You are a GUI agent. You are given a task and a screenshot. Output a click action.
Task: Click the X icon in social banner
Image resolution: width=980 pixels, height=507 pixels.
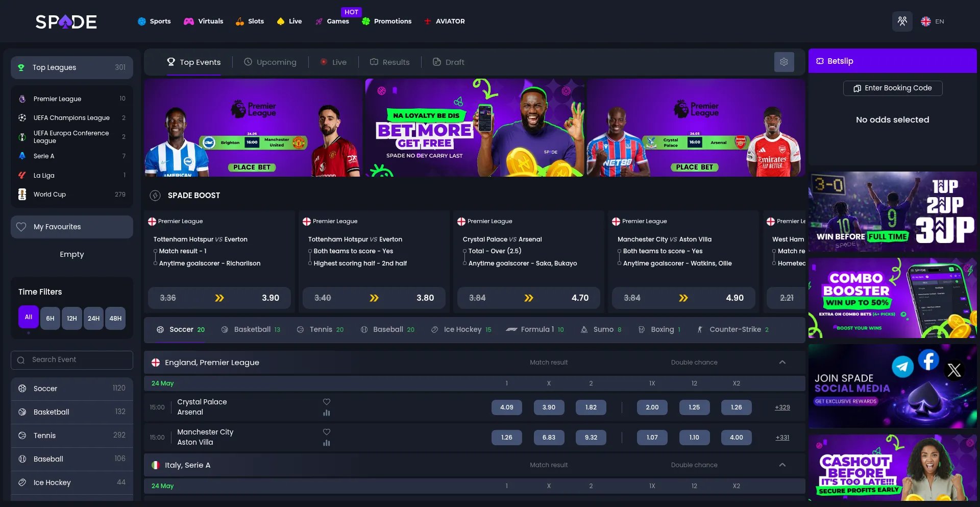point(954,370)
